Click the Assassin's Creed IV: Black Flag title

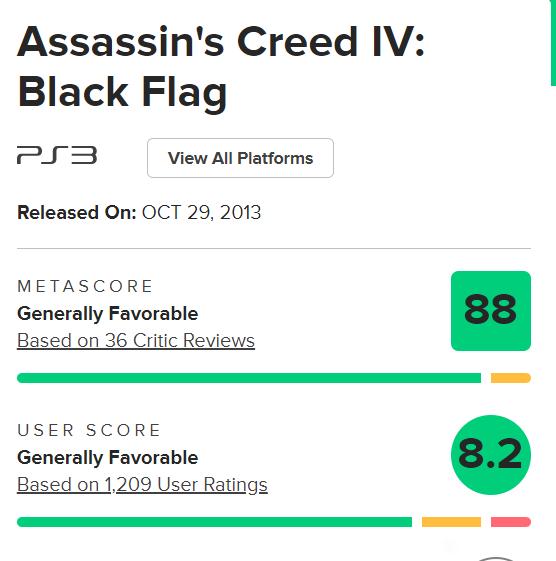click(x=221, y=67)
